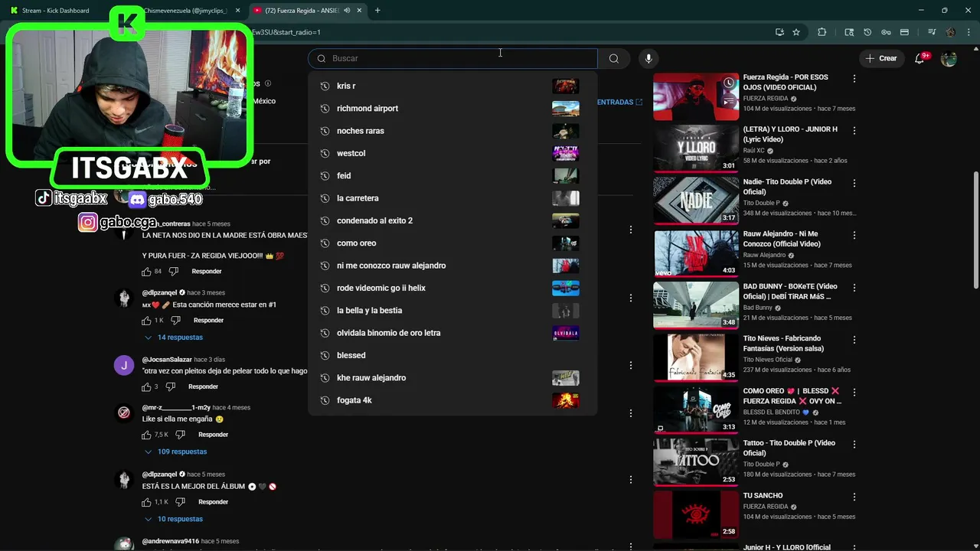Pick the 'westcol' search suggestion
The image size is (980, 551).
(x=452, y=153)
